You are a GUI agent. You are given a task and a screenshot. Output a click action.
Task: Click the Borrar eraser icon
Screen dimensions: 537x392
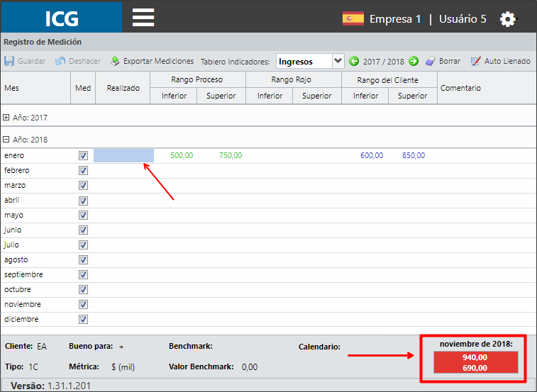pyautogui.click(x=431, y=61)
